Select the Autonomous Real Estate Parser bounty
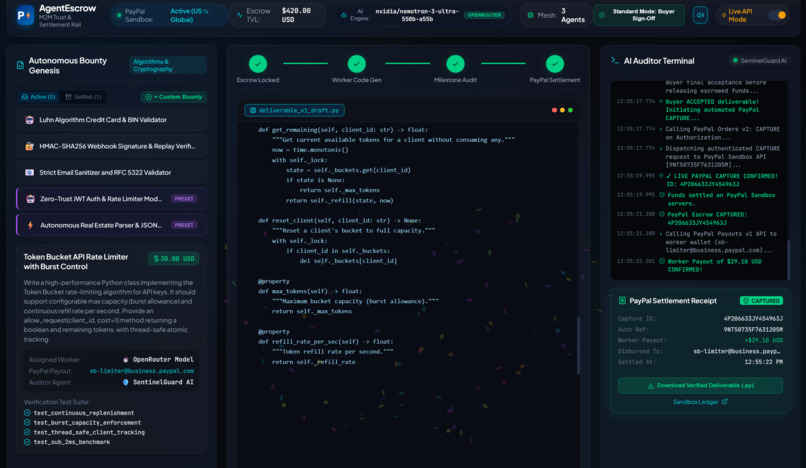 tap(112, 225)
